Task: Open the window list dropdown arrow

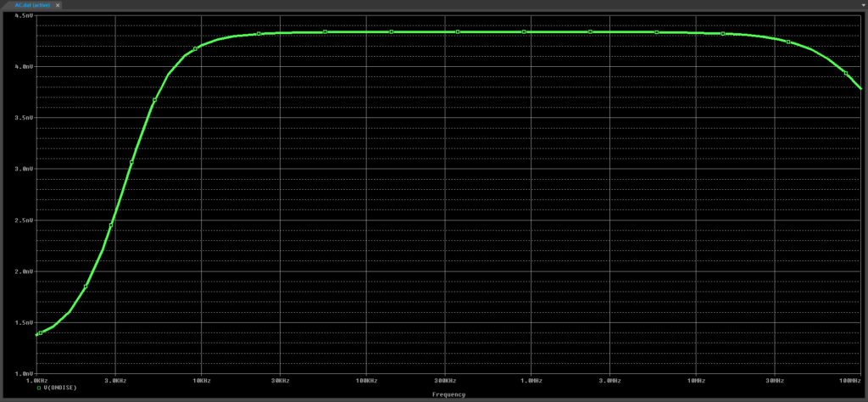Action: [863, 4]
